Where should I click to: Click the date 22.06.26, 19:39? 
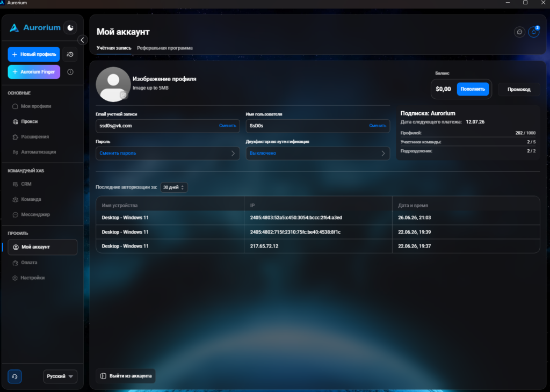414,232
